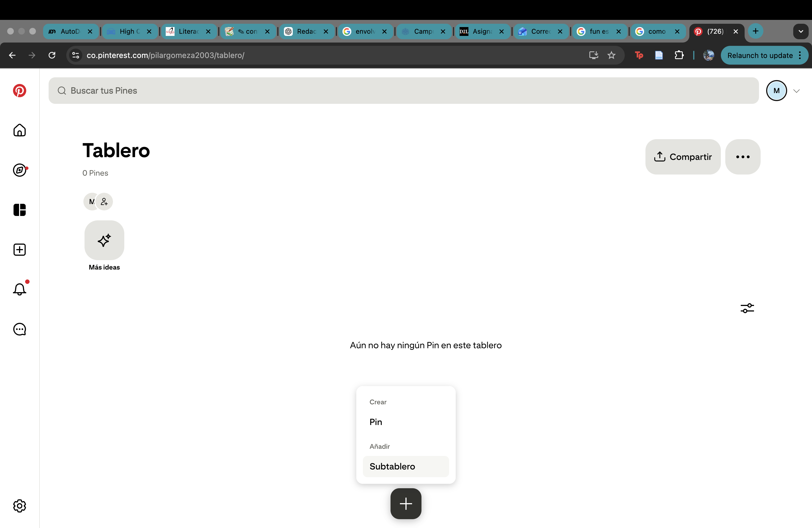
Task: Click Relaunch to update button
Action: coord(760,55)
